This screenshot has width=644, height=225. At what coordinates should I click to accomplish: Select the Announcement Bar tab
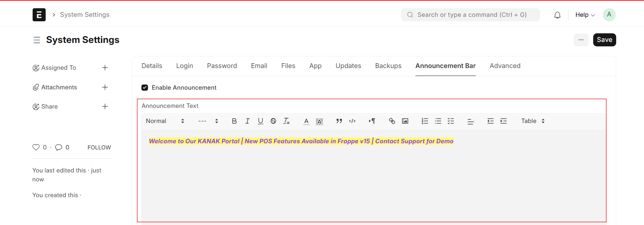(x=446, y=66)
